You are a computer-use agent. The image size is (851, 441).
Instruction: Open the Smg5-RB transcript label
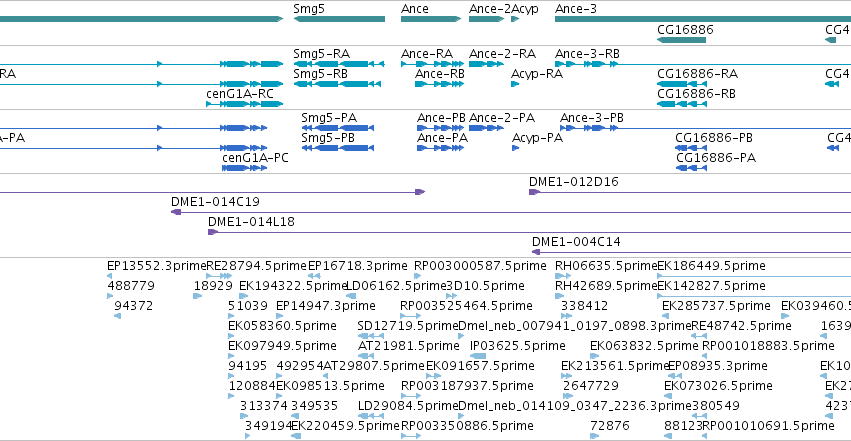point(320,74)
